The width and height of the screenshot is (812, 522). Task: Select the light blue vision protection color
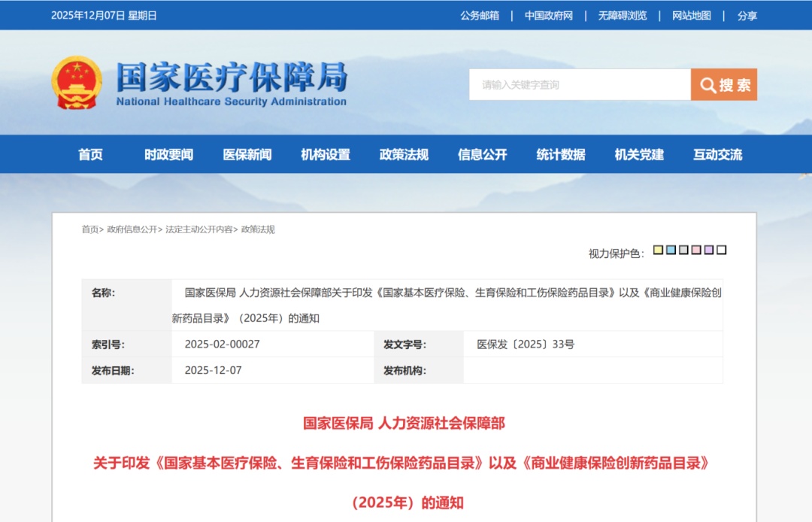671,249
